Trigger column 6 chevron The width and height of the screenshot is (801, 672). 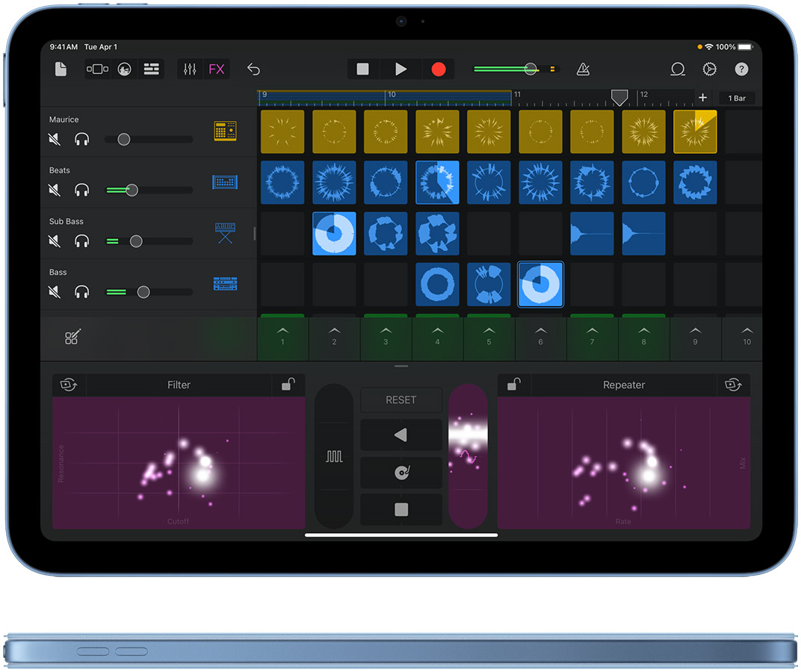(x=540, y=334)
